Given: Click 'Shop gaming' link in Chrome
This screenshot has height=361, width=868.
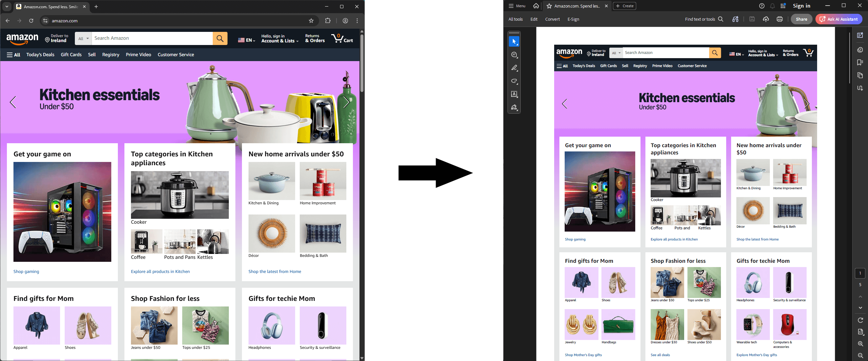Looking at the screenshot, I should pyautogui.click(x=26, y=271).
